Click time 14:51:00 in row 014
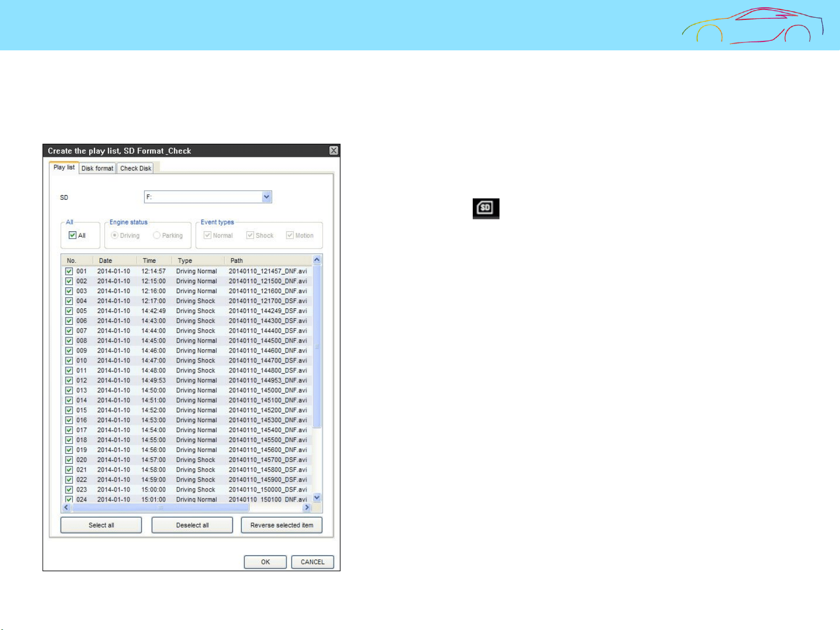The width and height of the screenshot is (840, 630). (153, 400)
